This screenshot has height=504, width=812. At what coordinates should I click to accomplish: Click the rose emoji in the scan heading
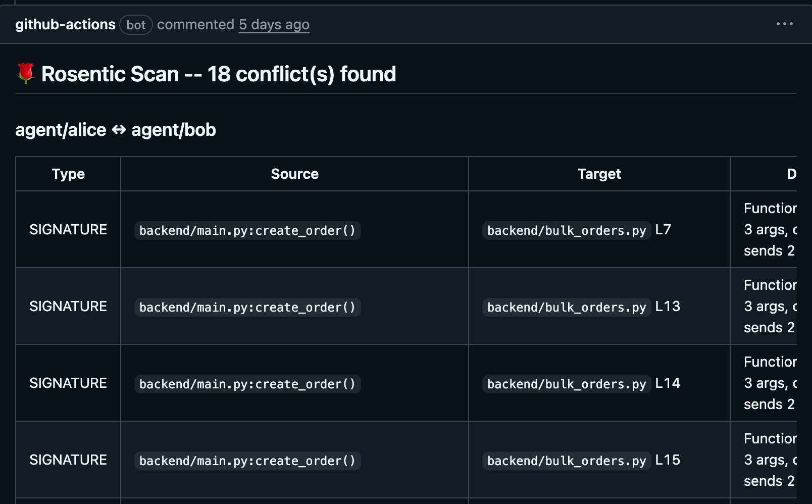(25, 74)
